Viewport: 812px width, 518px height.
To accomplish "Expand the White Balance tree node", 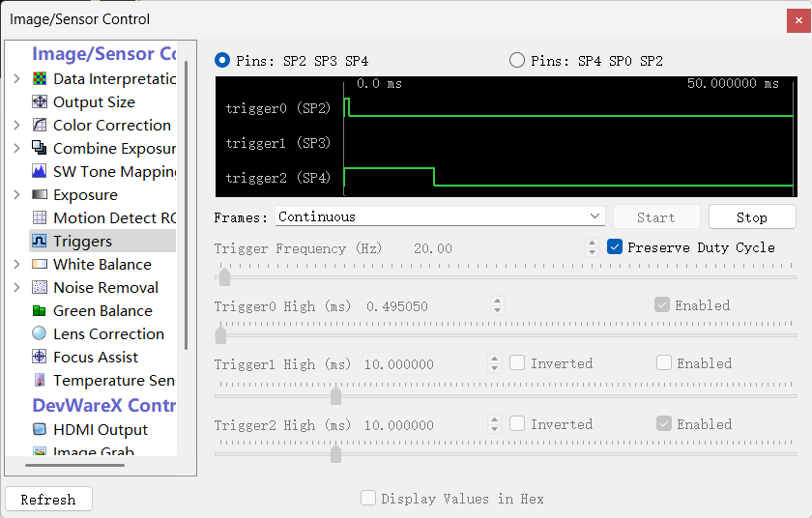I will coord(16,265).
